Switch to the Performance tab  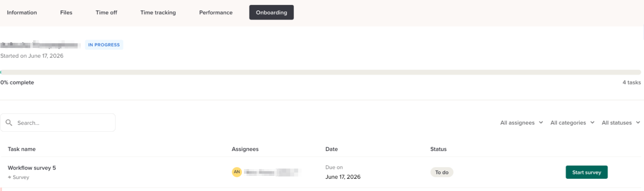[x=216, y=12]
